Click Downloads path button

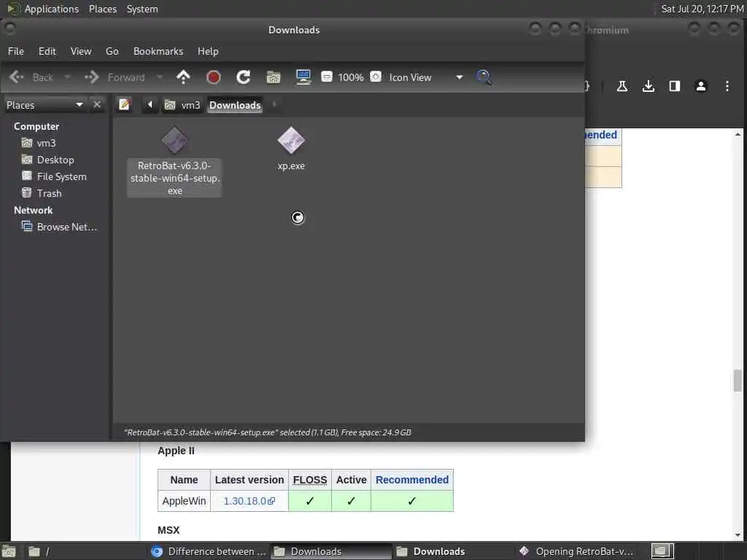pos(235,105)
